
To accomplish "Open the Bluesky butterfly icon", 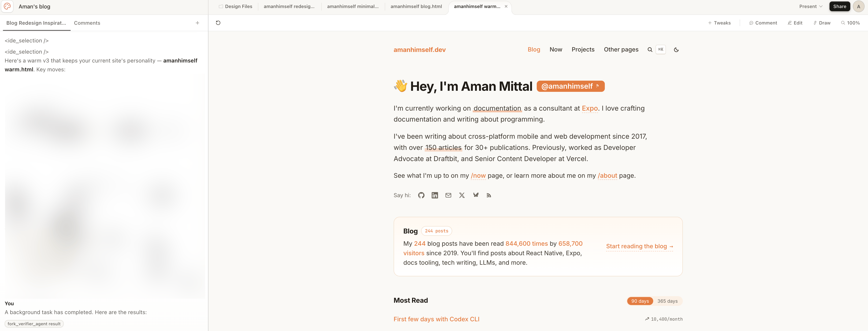I will [x=475, y=195].
